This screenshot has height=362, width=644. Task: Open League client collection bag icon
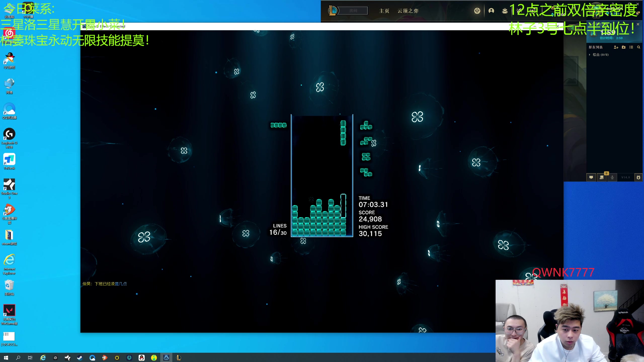point(505,11)
